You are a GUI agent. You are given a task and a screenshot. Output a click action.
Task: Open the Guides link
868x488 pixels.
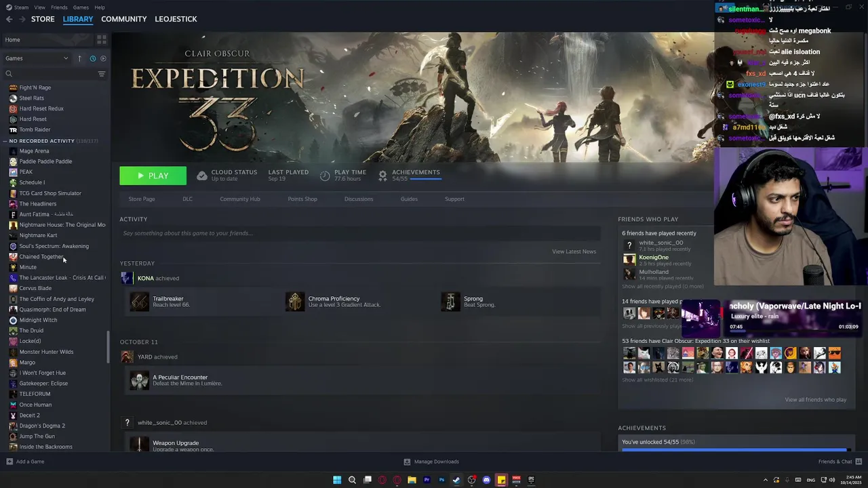tap(409, 199)
